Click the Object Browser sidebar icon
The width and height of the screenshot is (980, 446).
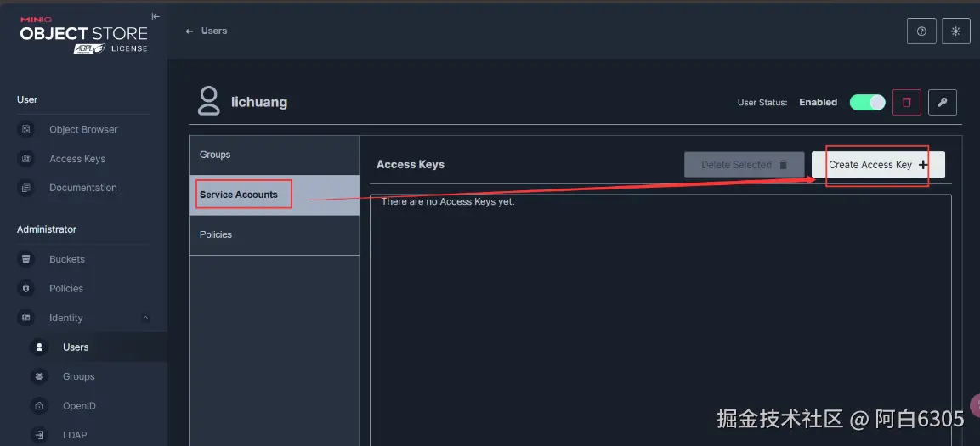25,129
